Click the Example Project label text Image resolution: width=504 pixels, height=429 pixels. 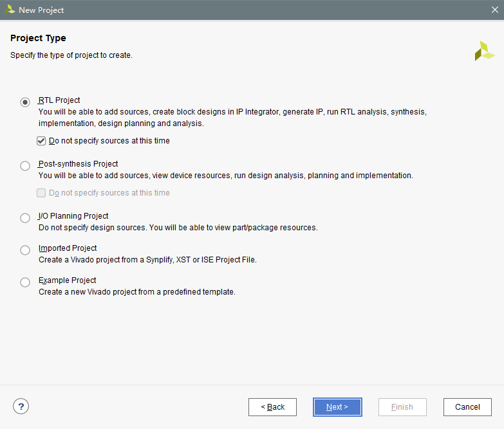pyautogui.click(x=68, y=280)
